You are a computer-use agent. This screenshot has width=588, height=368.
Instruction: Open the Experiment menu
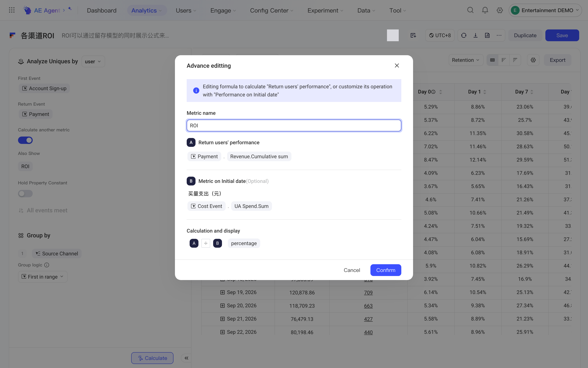click(325, 10)
